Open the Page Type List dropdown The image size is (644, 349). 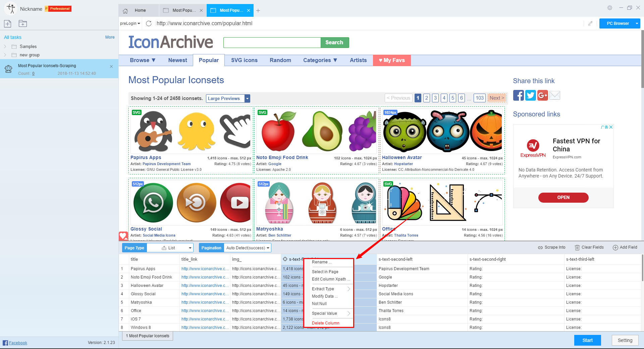coord(170,248)
